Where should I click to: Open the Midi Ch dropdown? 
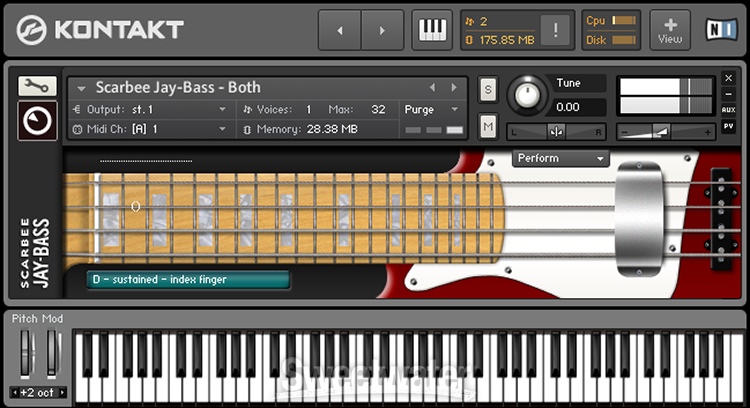pos(150,129)
